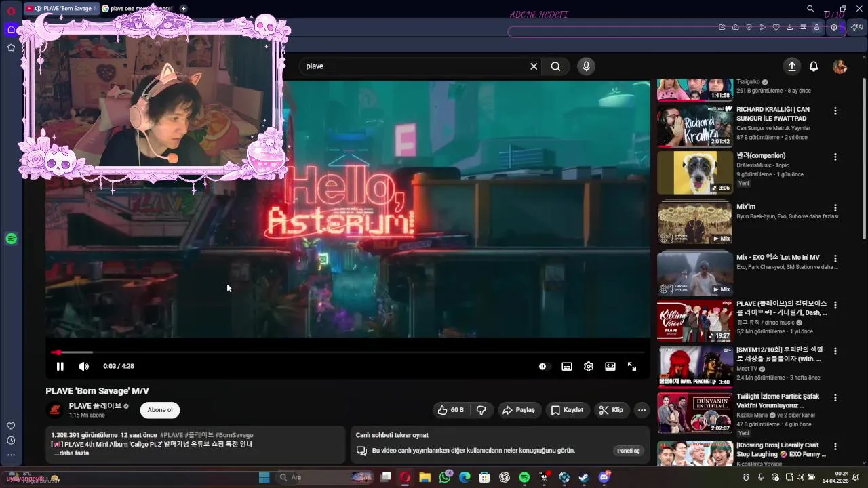
Task: Click the #BornSavage hashtag
Action: (x=234, y=435)
